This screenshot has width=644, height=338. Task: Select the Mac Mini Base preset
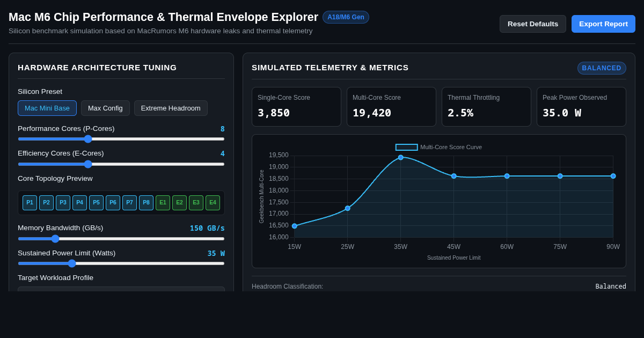(x=47, y=108)
